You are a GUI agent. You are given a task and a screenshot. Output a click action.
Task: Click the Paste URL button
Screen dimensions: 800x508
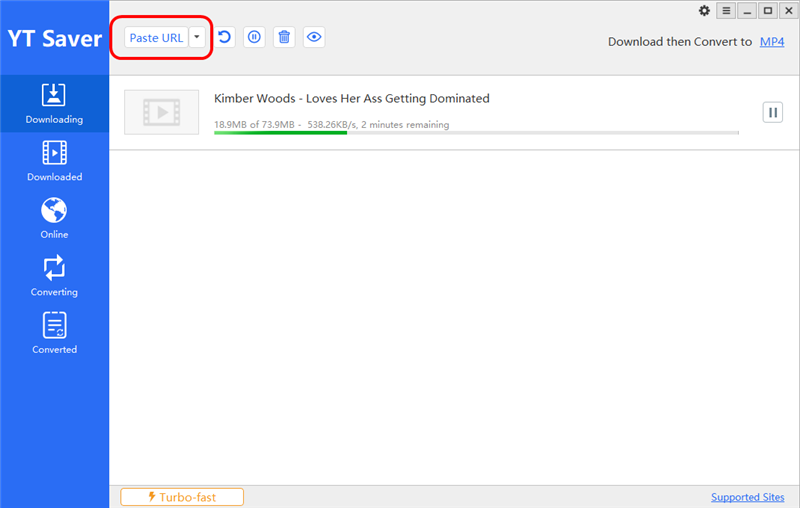156,37
